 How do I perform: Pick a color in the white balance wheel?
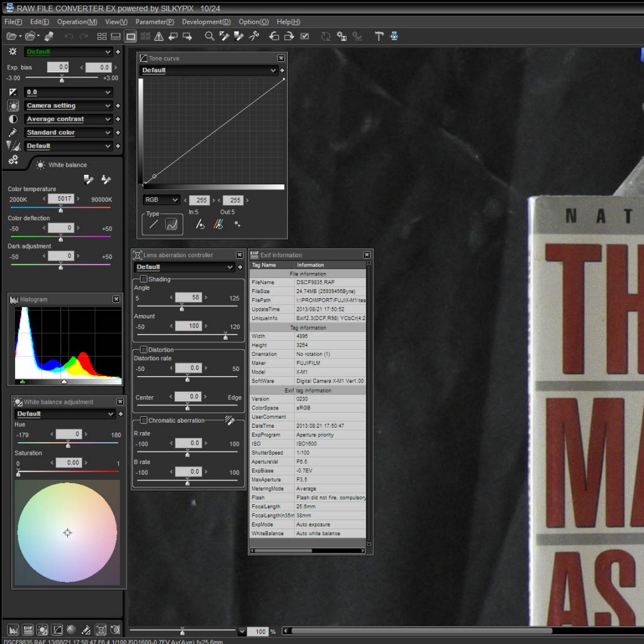click(67, 532)
